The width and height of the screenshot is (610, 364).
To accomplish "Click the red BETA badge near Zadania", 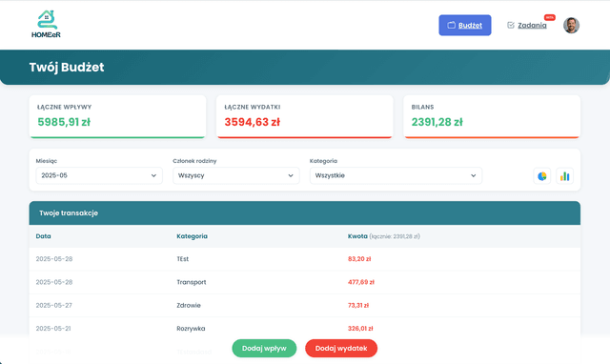I will click(x=550, y=17).
